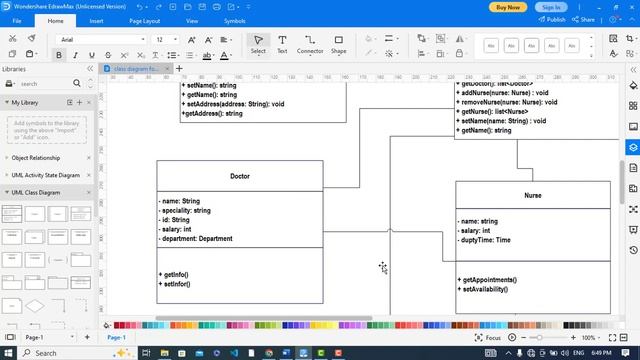The width and height of the screenshot is (640, 360).
Task: Add a new page with the plus
Action: click(87, 337)
